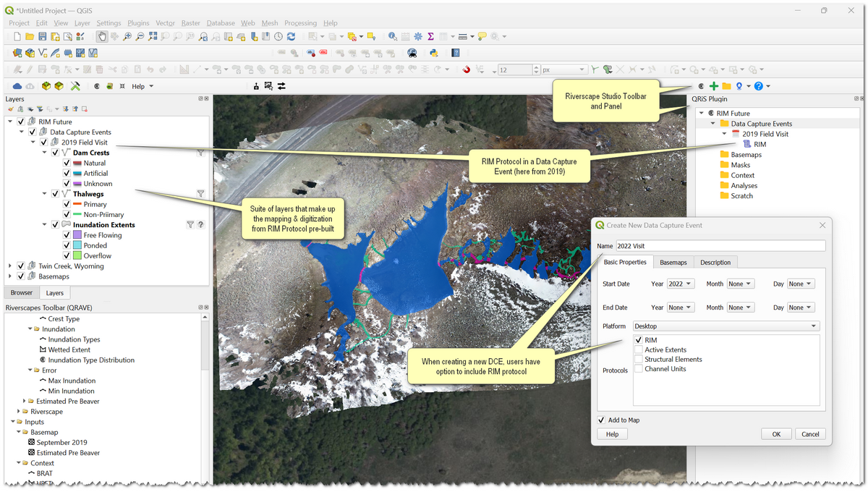Uncheck the RIM protocol checkbox
Image resolution: width=868 pixels, height=492 pixels.
pos(639,340)
